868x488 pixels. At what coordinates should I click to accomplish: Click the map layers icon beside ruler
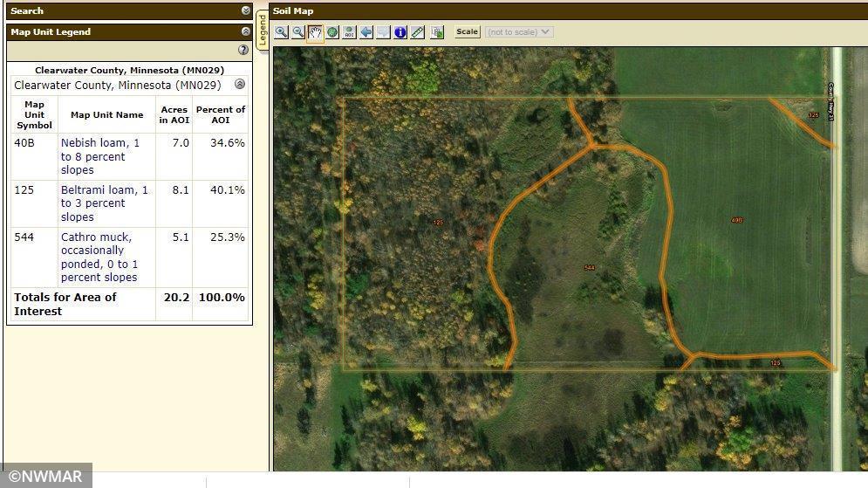pos(437,32)
